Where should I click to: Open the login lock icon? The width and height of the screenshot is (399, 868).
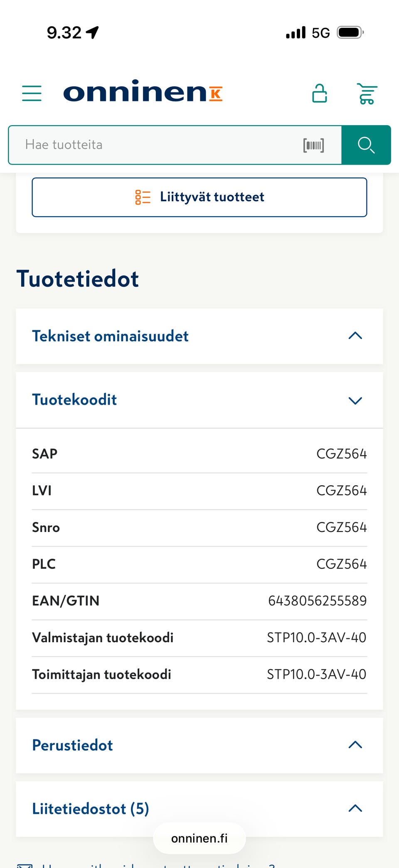[x=319, y=93]
